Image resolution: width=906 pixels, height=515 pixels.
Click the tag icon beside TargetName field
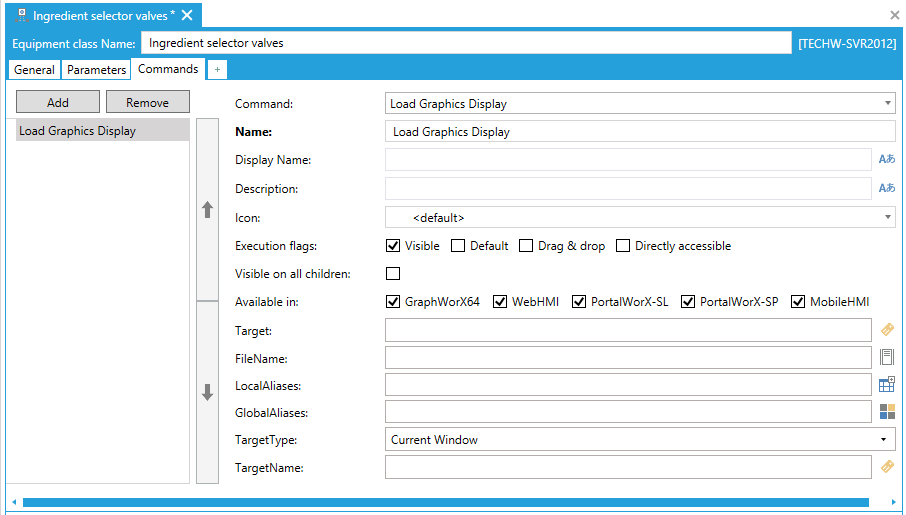[x=886, y=466]
